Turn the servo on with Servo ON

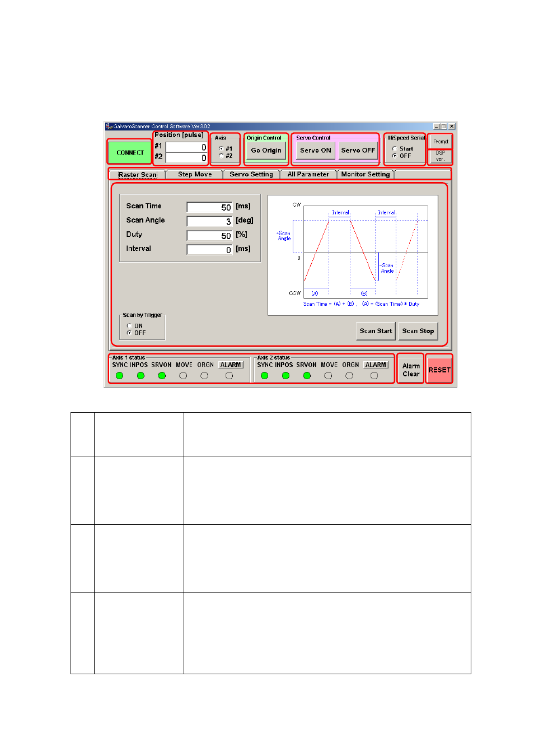point(316,150)
